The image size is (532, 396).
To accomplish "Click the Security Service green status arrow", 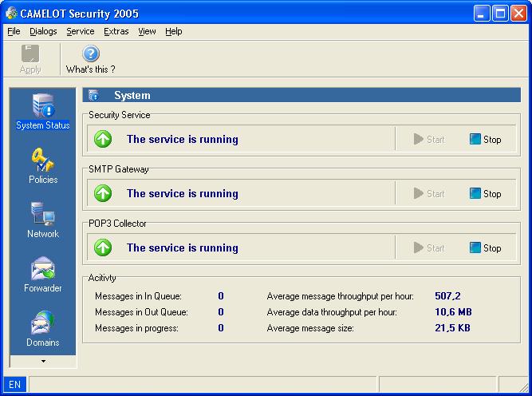I will tap(103, 139).
